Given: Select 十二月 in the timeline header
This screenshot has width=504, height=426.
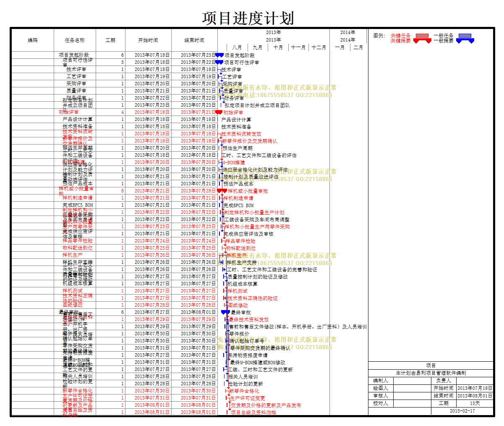Looking at the screenshot, I should pyautogui.click(x=319, y=47).
